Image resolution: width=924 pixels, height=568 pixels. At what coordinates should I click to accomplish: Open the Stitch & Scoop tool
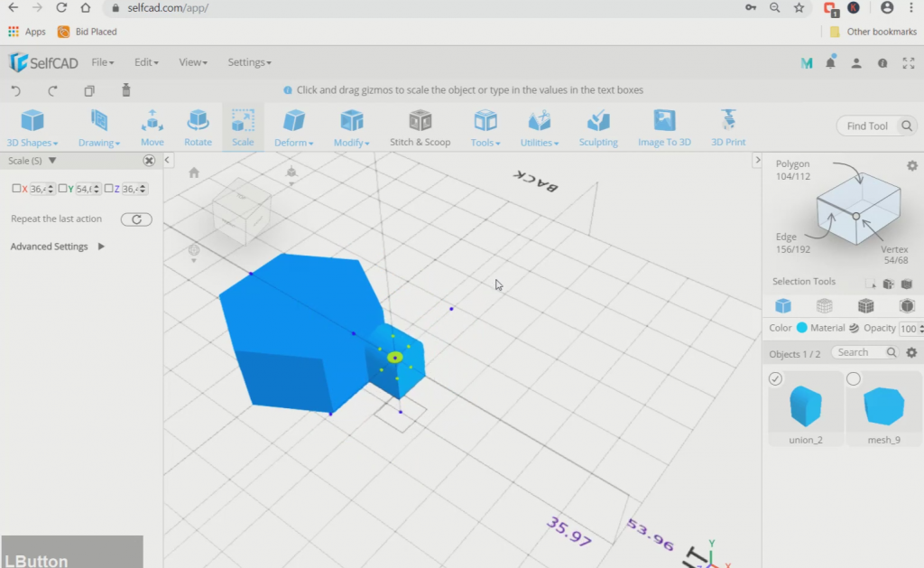420,127
